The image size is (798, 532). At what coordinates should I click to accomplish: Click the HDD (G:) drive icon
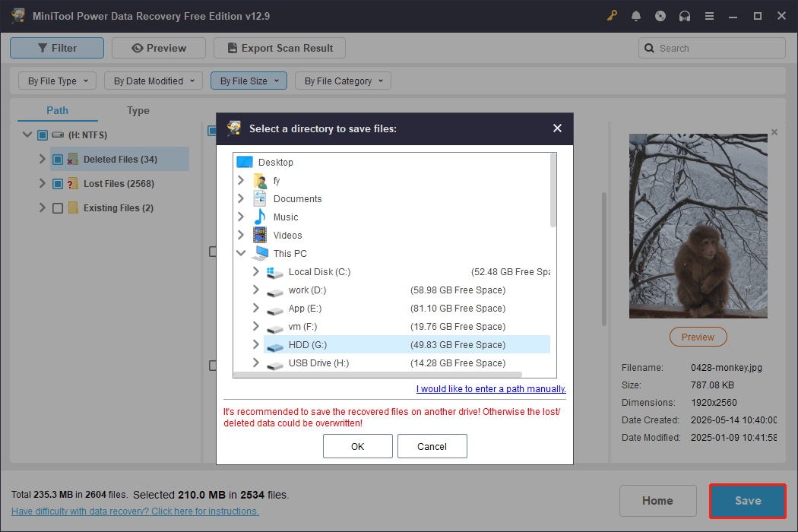coord(275,347)
